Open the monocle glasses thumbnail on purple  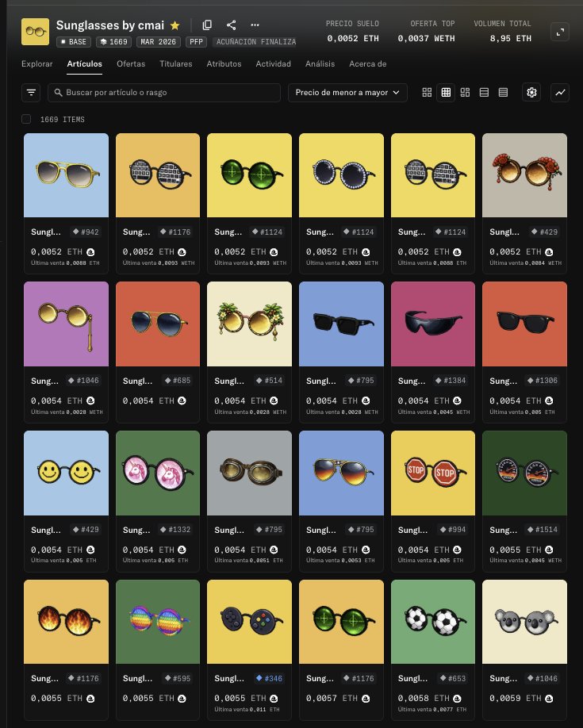(66, 324)
